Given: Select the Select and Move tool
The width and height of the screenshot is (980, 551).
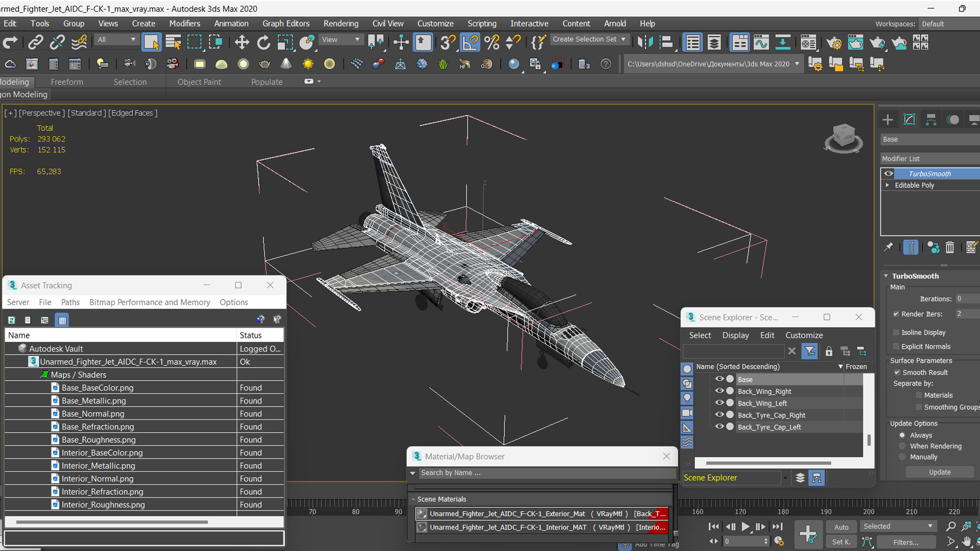Looking at the screenshot, I should 241,42.
